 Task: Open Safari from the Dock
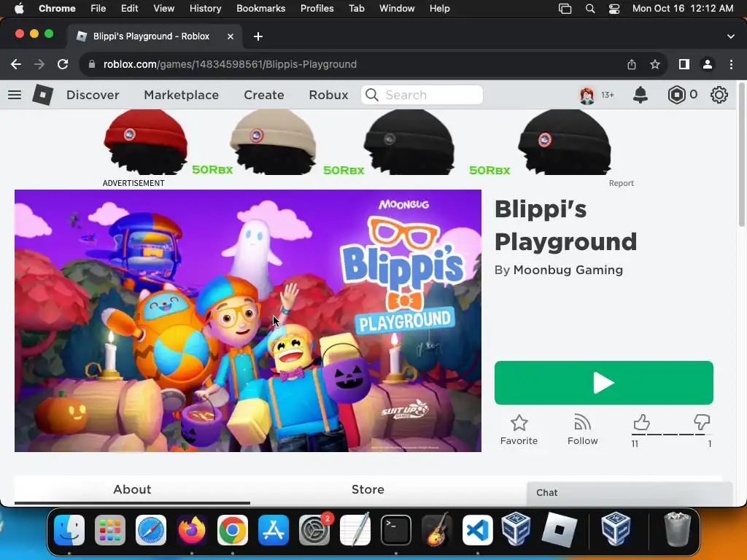point(151,530)
